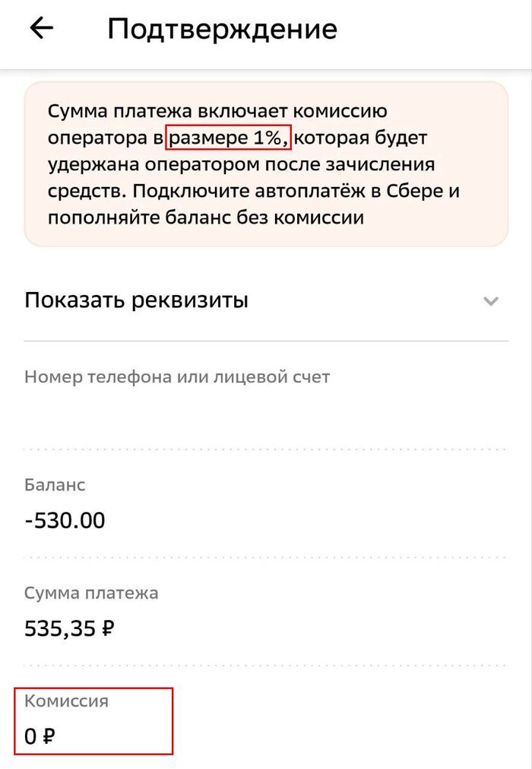The height and width of the screenshot is (769, 532).
Task: Click "Номер телефона или лицевой счет" label
Action: coord(177,377)
